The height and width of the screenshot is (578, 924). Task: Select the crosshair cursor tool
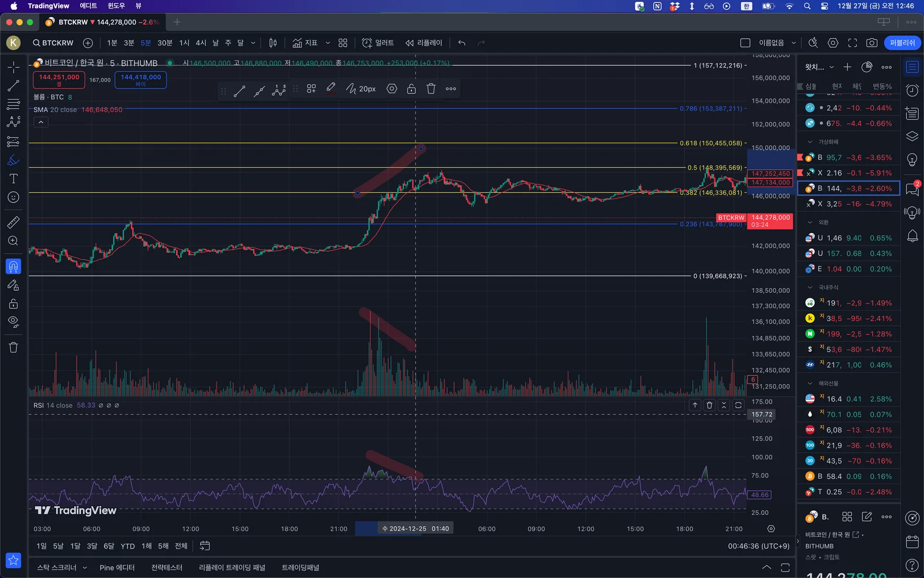[13, 67]
